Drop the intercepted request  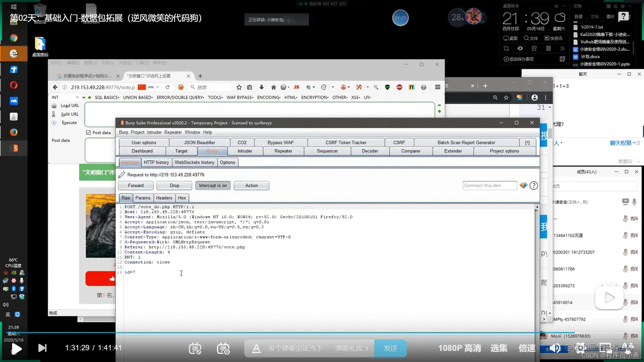(174, 185)
